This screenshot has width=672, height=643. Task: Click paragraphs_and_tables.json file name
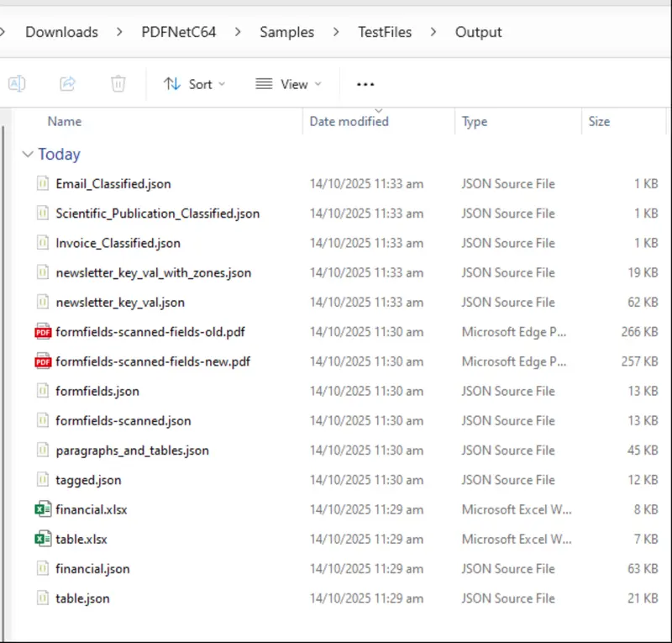point(132,450)
